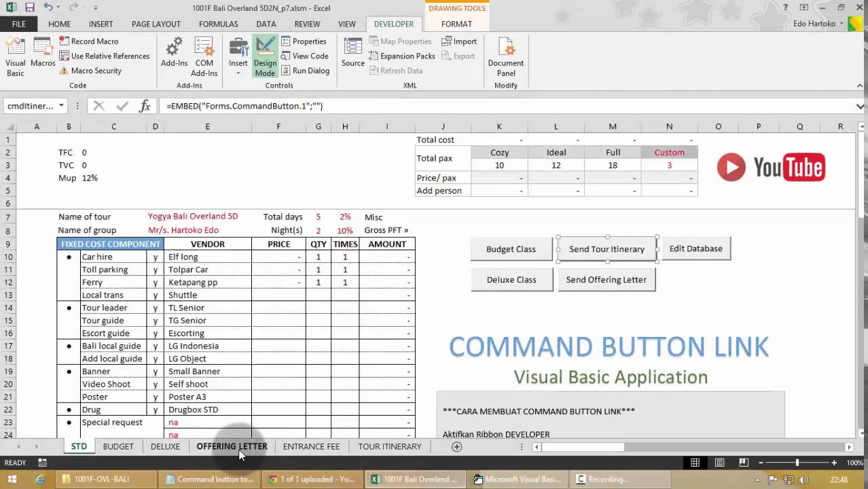Click the Insert Function fx icon
Viewport: 868px width, 489px height.
145,106
